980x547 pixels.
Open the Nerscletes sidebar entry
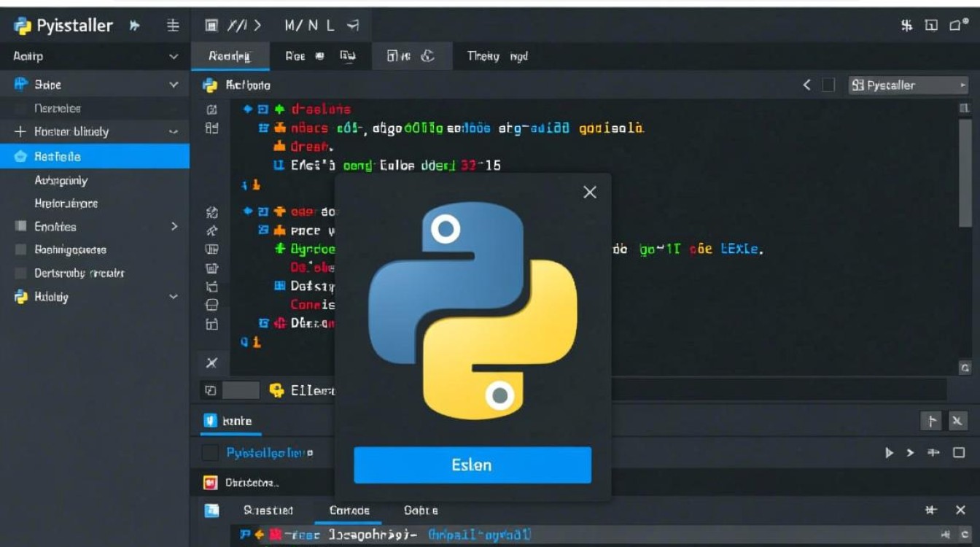point(58,109)
